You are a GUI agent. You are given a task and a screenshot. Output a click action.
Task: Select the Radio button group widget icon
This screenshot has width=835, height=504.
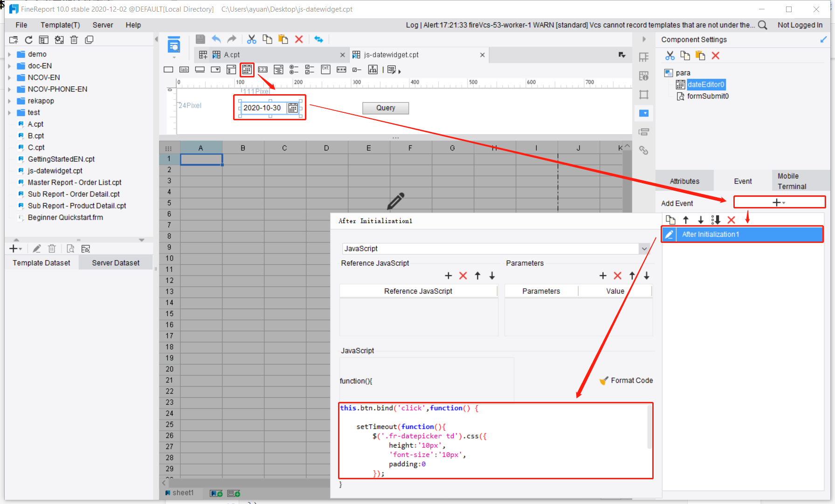tap(294, 70)
